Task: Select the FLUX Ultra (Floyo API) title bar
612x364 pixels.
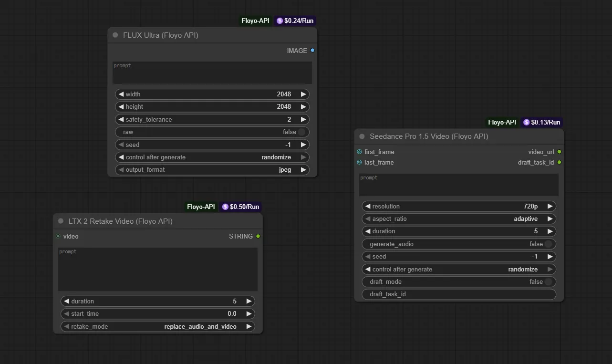Action: pos(212,35)
